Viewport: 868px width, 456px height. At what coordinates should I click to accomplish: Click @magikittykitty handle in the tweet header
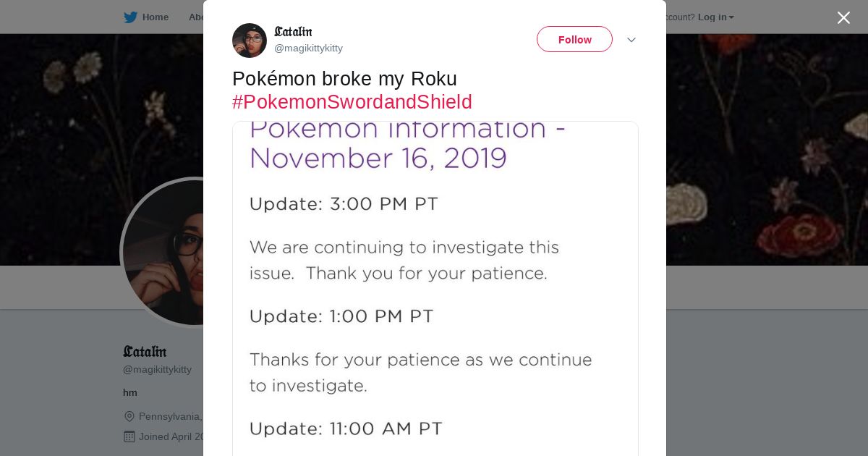[x=308, y=48]
